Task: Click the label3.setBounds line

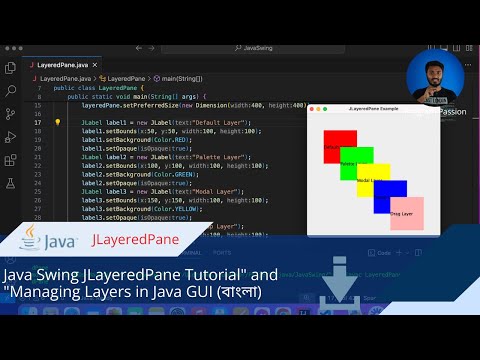Action: [175, 201]
